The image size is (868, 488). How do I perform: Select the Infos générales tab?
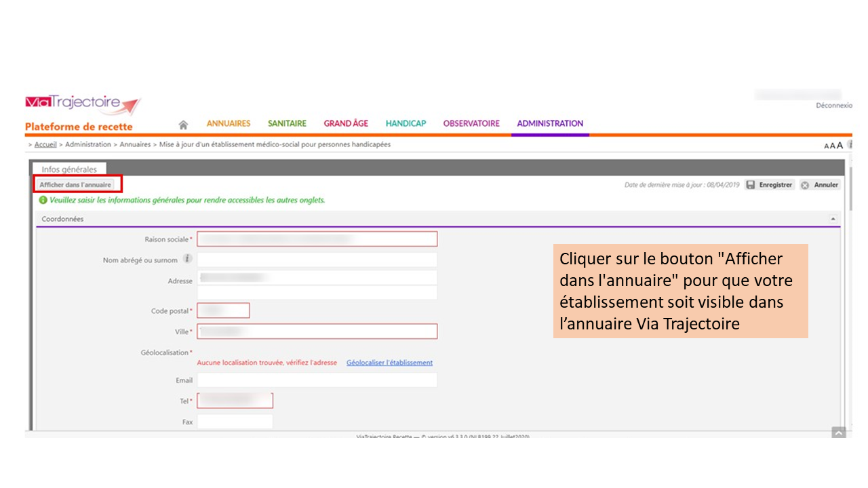tap(69, 169)
